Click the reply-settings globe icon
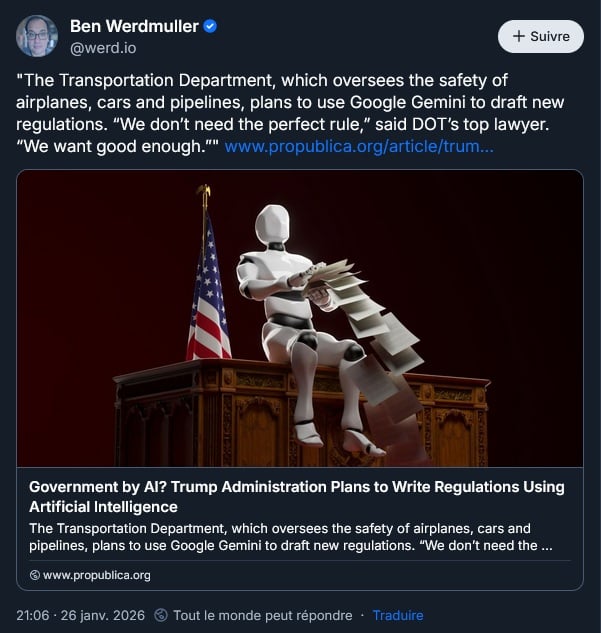Viewport: 601px width, 633px height. 161,615
